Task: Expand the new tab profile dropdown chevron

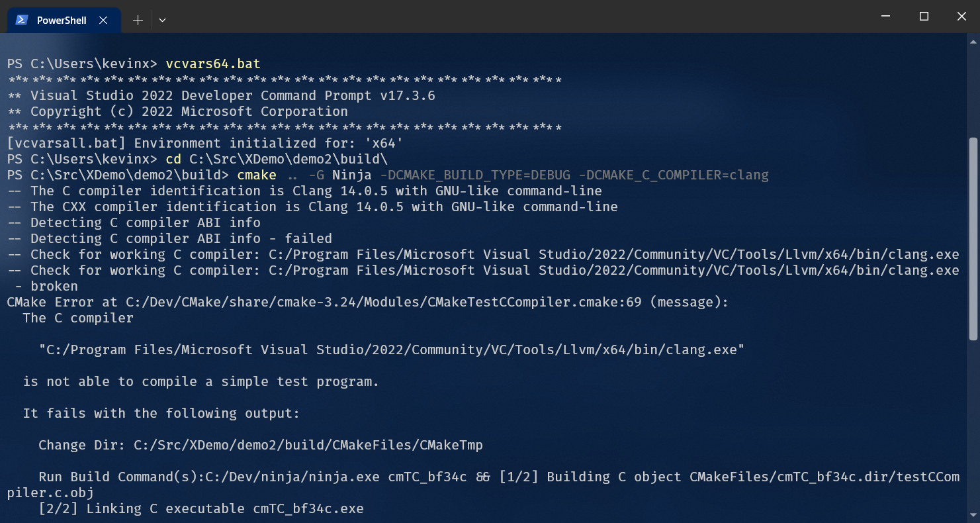Action: [162, 20]
